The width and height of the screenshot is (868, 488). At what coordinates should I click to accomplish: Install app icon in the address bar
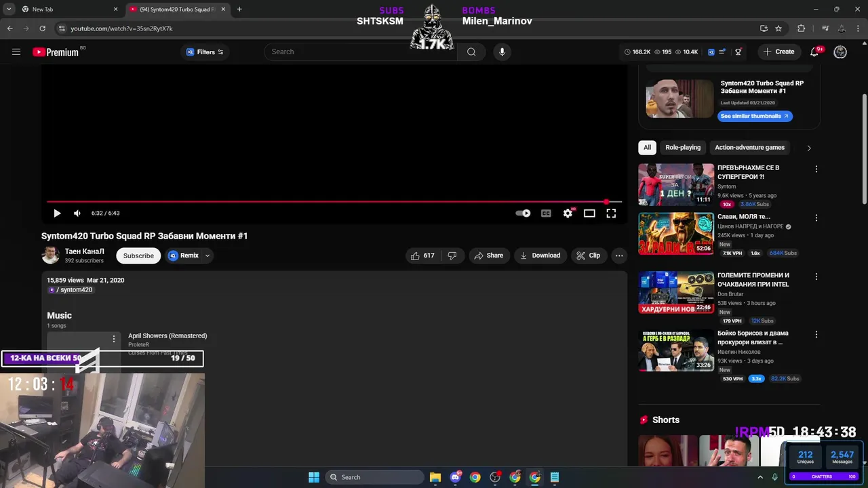click(764, 28)
